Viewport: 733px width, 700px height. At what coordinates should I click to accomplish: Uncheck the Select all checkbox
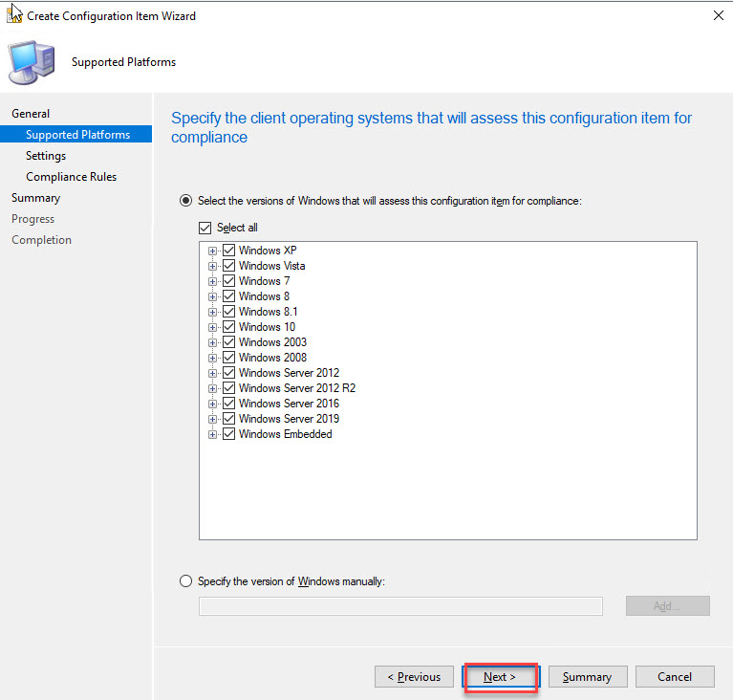205,228
